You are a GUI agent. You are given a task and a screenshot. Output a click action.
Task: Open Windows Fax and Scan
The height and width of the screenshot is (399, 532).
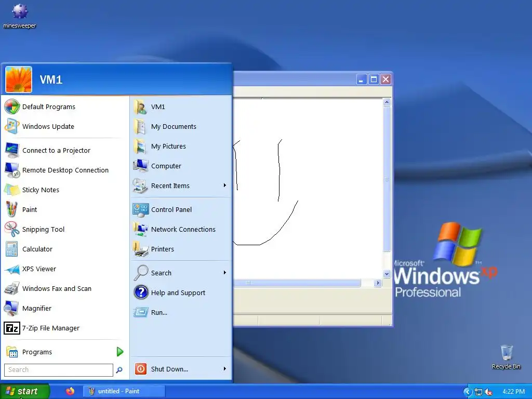click(64, 288)
